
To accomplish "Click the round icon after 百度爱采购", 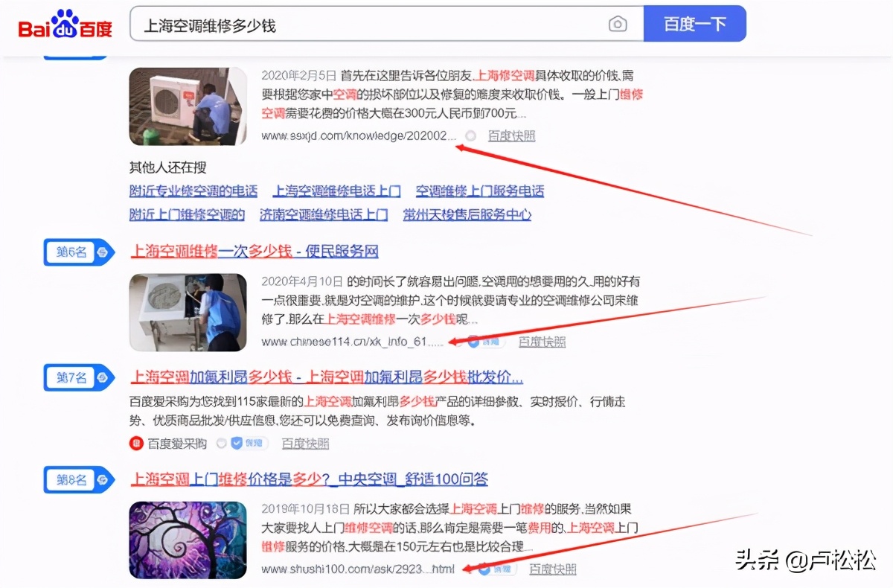I will 221,444.
